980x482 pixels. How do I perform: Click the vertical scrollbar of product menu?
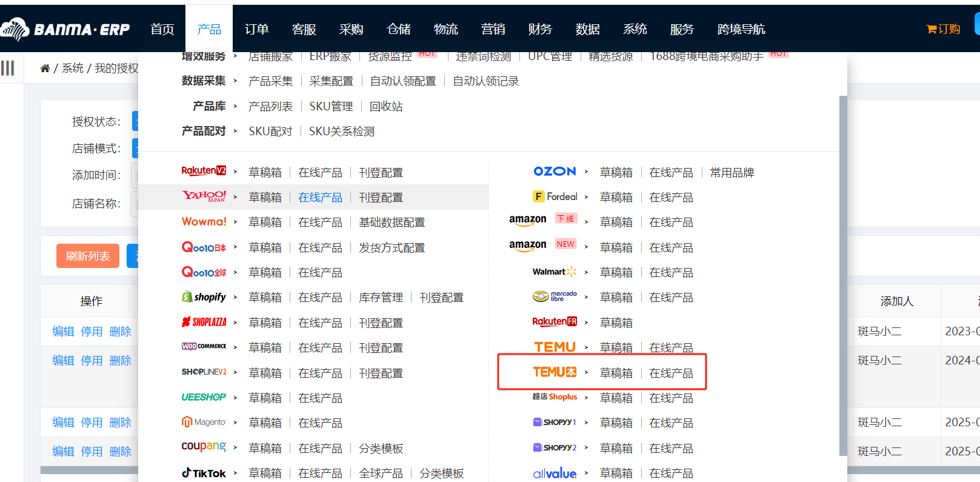(x=843, y=275)
